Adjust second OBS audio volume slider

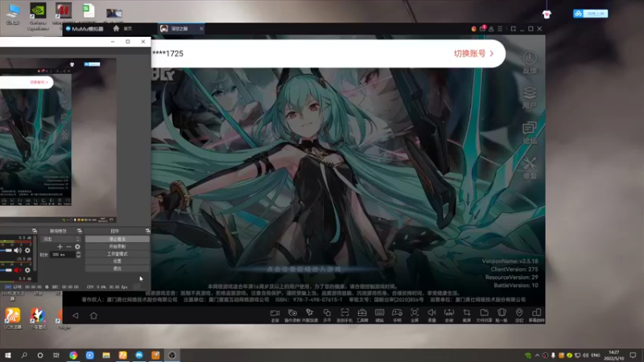6,270
